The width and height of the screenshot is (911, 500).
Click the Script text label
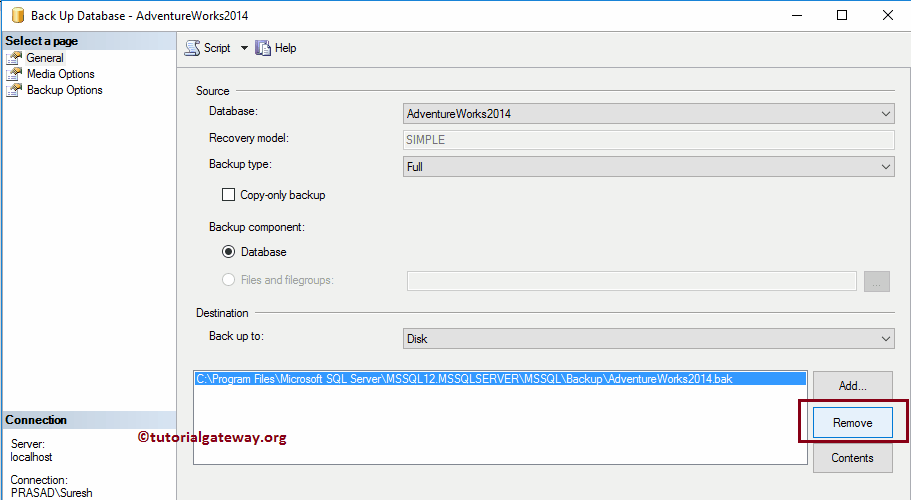(217, 48)
